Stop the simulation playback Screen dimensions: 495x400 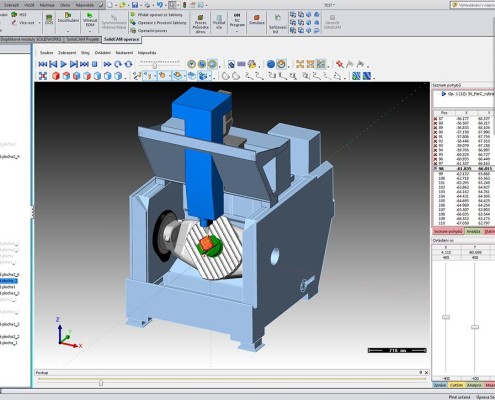click(95, 64)
